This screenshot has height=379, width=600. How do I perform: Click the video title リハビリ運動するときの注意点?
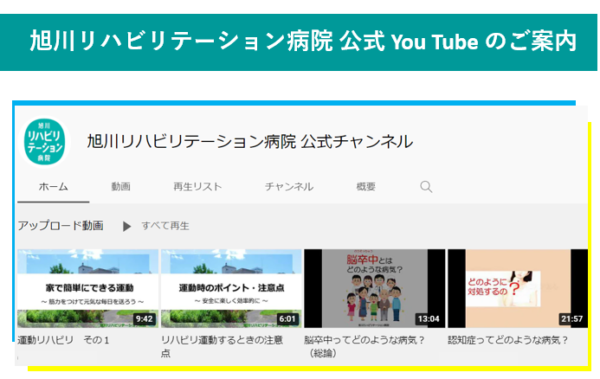coord(222,346)
